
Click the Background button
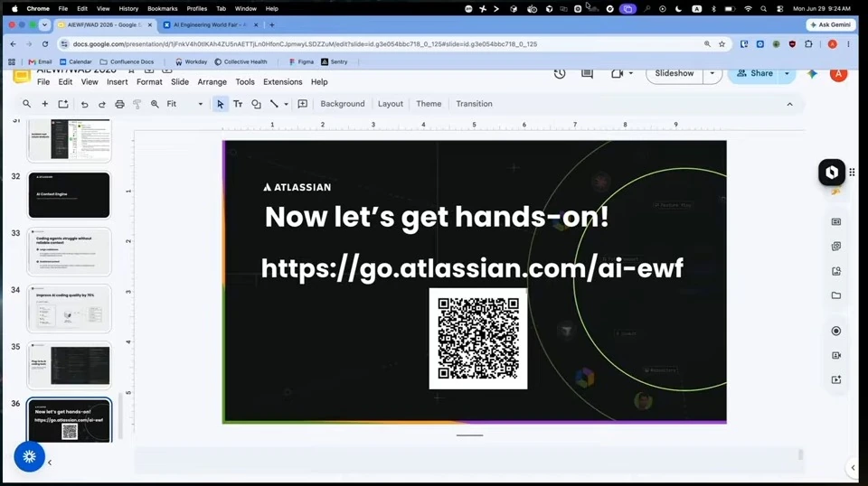(343, 104)
